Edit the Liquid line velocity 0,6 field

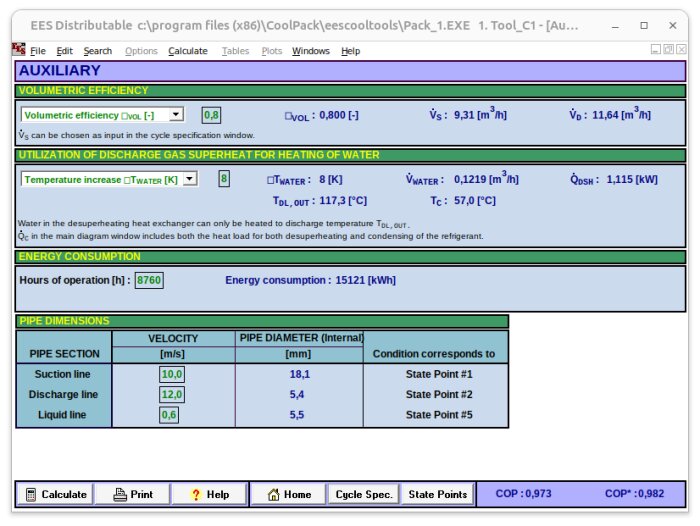[x=169, y=415]
